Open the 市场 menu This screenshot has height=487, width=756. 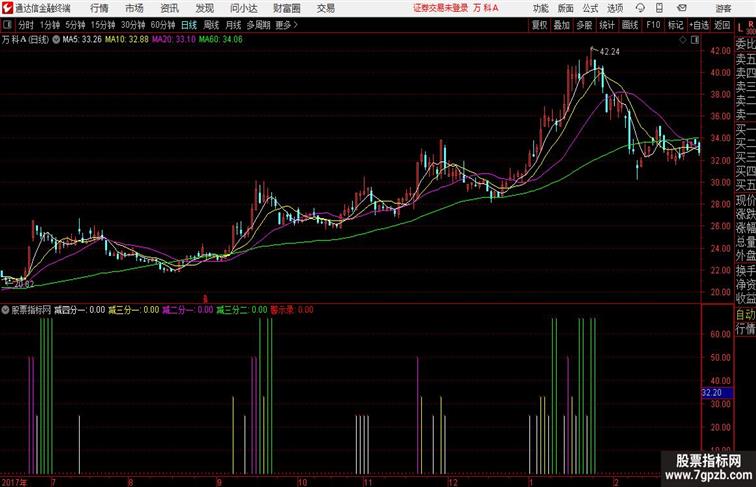click(134, 8)
